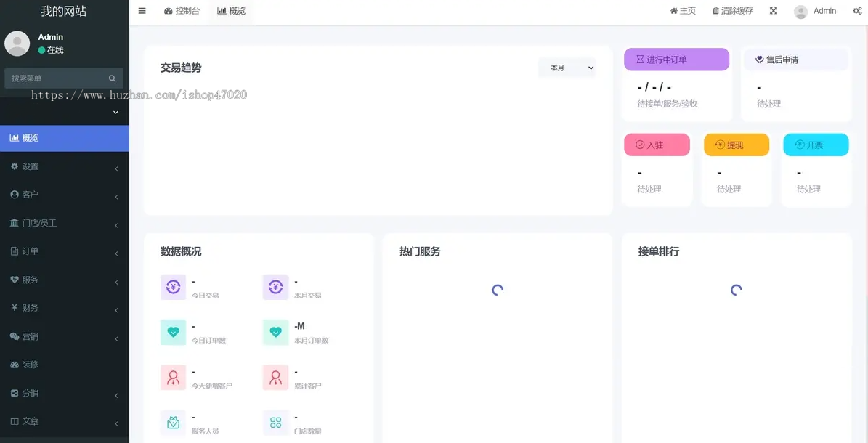Click the 接单排行 heading

click(659, 251)
